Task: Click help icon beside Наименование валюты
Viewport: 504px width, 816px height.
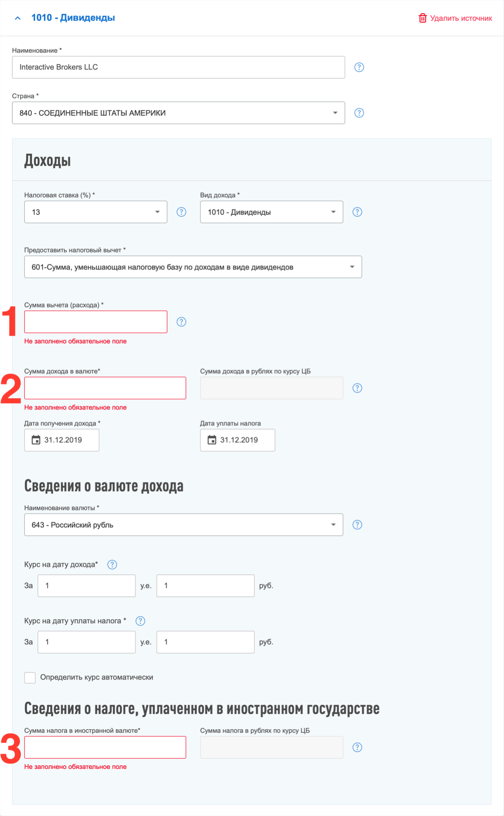Action: coord(358,524)
